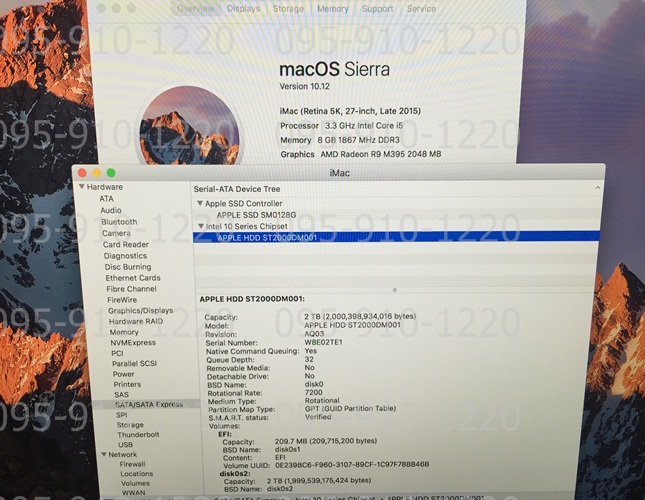Select APPLE SSD SM0128G device row
Image resolution: width=645 pixels, height=500 pixels.
397,215
